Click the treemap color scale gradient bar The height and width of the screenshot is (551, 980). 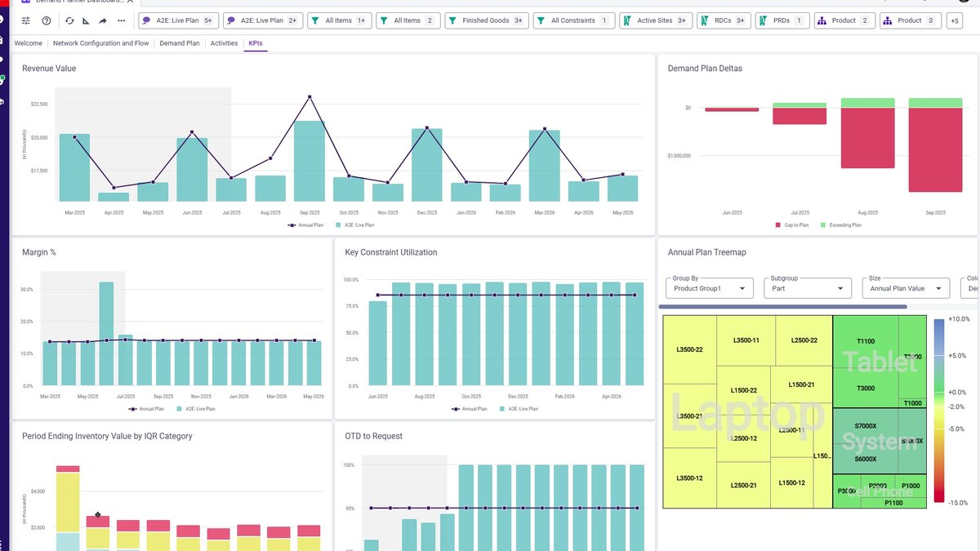(x=938, y=410)
